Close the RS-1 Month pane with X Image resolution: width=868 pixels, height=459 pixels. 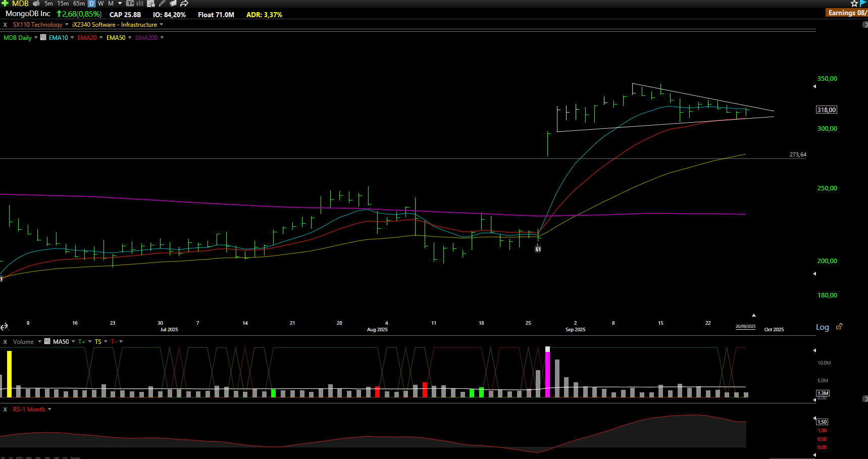[5, 410]
